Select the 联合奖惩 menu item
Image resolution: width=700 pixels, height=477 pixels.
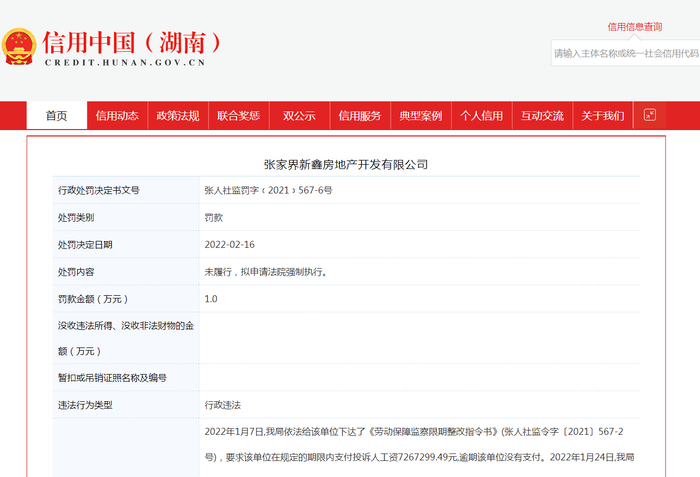point(238,116)
